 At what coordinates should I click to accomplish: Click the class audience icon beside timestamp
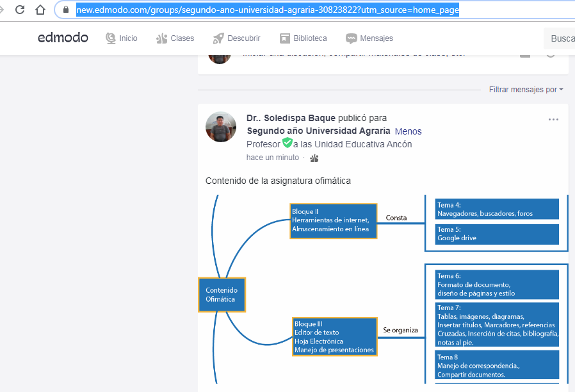coord(314,158)
